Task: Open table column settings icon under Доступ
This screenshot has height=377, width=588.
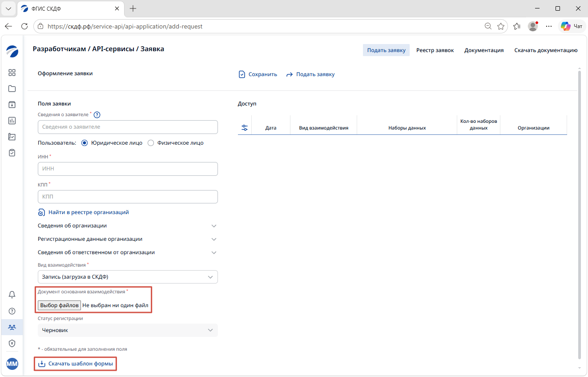Action: pyautogui.click(x=245, y=128)
